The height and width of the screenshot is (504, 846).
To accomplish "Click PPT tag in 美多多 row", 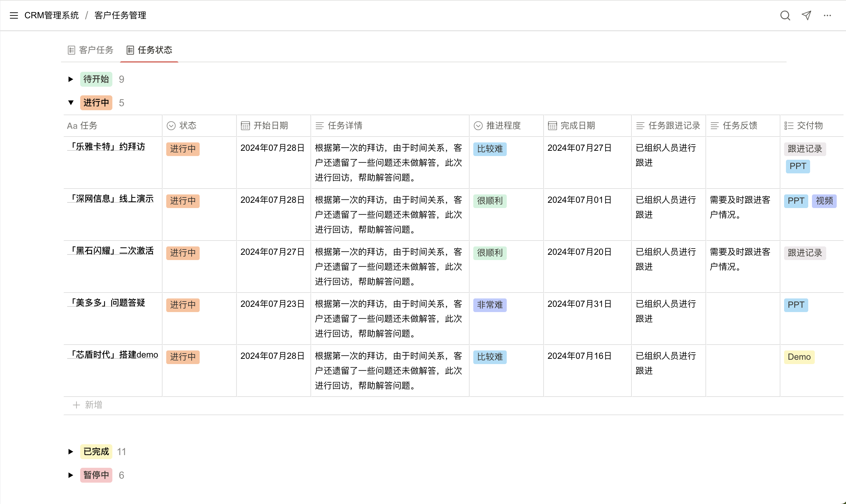I will point(796,305).
